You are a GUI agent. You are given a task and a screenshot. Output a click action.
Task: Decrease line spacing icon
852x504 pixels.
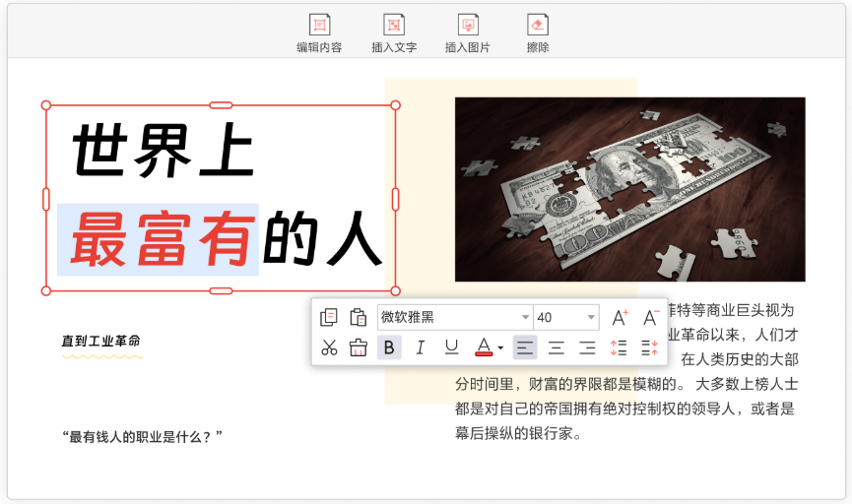click(x=650, y=347)
